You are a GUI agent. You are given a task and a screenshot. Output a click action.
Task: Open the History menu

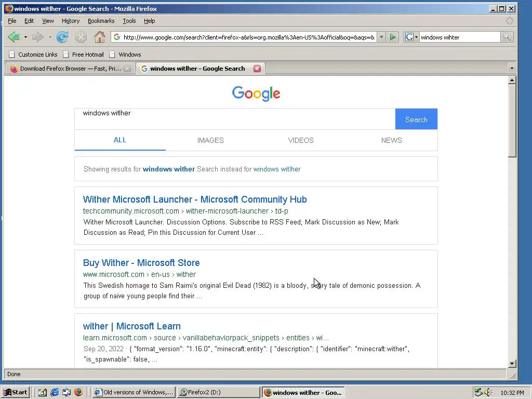point(71,21)
